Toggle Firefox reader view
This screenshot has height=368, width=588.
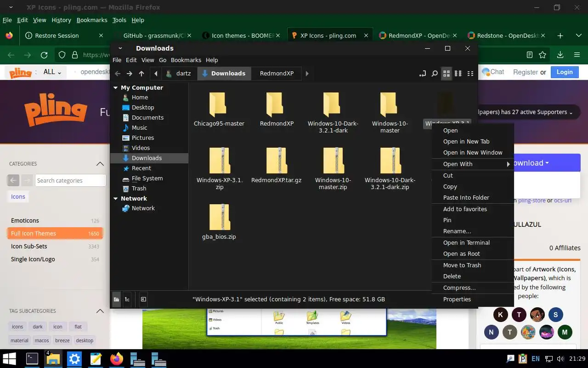530,55
